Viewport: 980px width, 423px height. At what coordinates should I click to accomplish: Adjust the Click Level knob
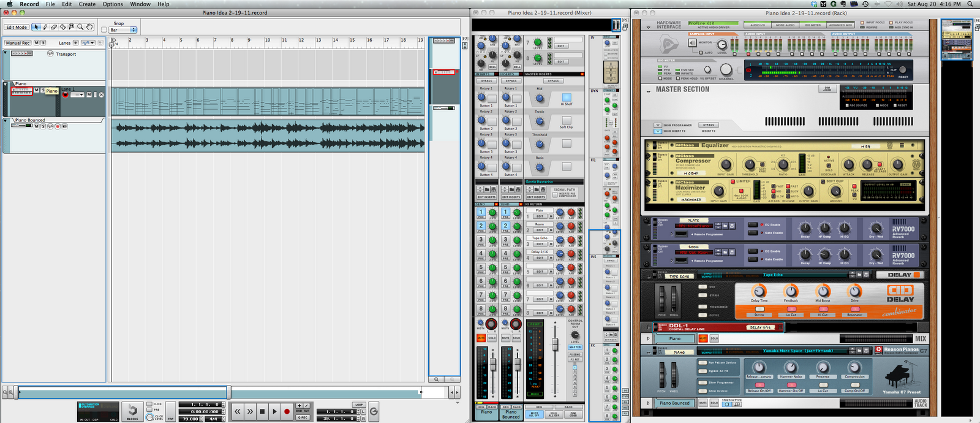150,417
